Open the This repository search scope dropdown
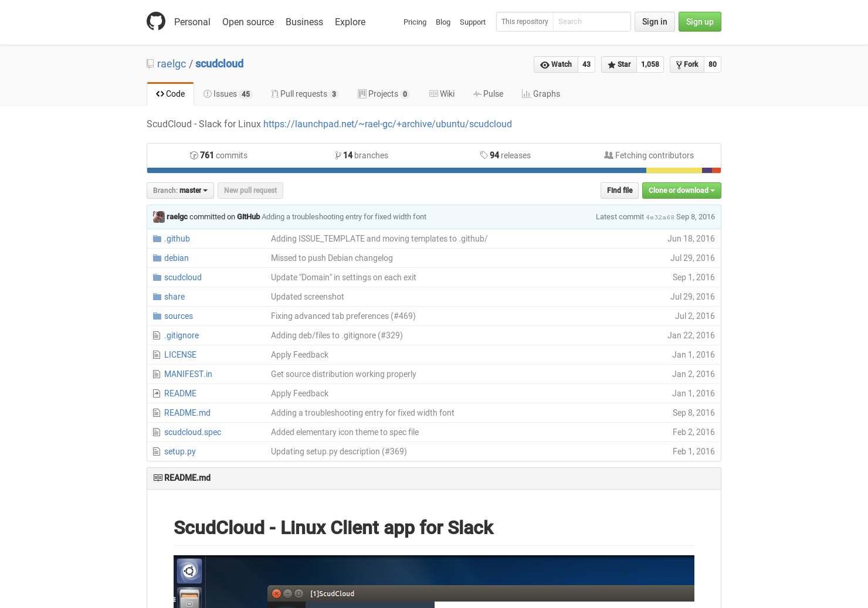The width and height of the screenshot is (868, 608). tap(524, 22)
